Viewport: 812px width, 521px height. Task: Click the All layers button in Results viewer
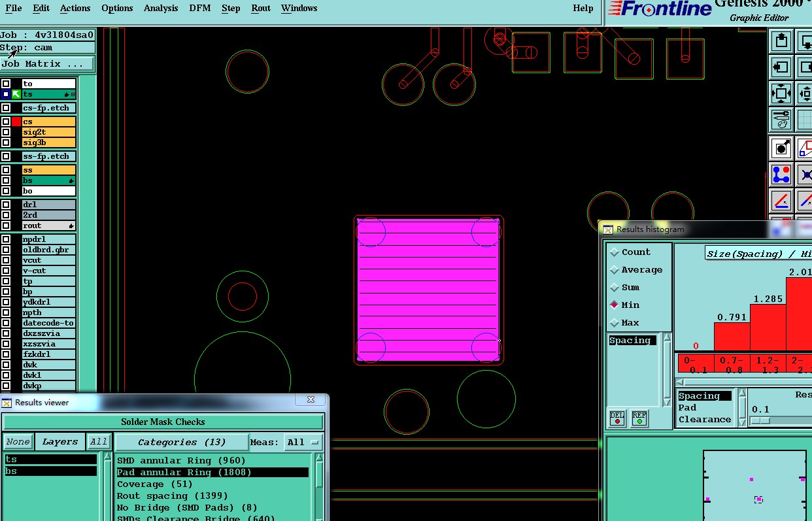tap(99, 442)
